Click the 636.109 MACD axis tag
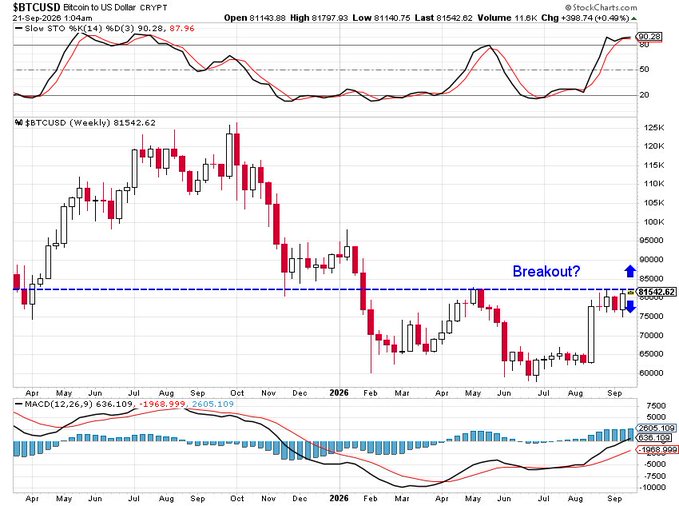 [653, 438]
